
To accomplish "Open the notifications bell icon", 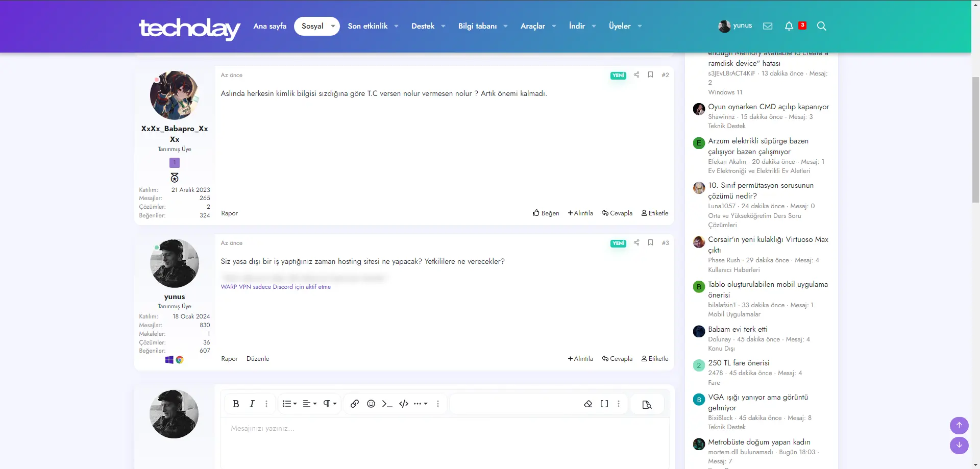I will [789, 26].
